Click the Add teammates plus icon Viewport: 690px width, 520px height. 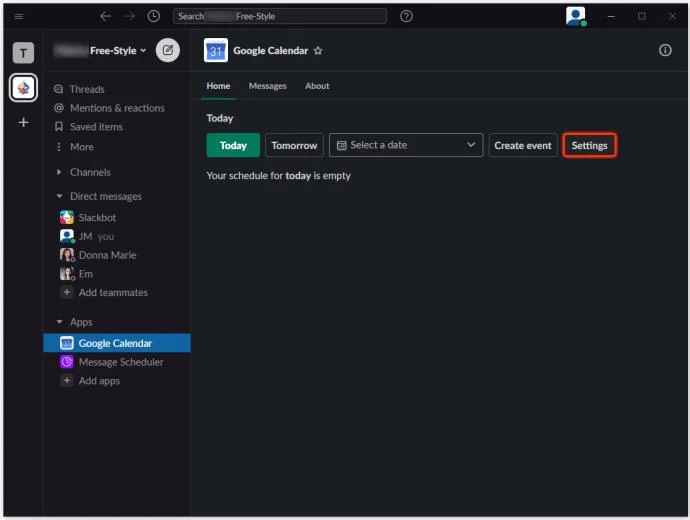tap(66, 292)
